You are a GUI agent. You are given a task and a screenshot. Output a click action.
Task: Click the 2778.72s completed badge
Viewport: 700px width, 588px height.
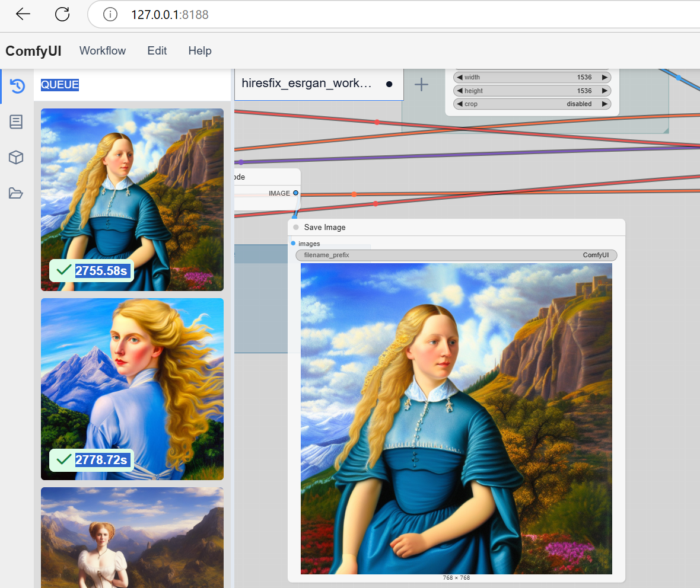point(91,459)
